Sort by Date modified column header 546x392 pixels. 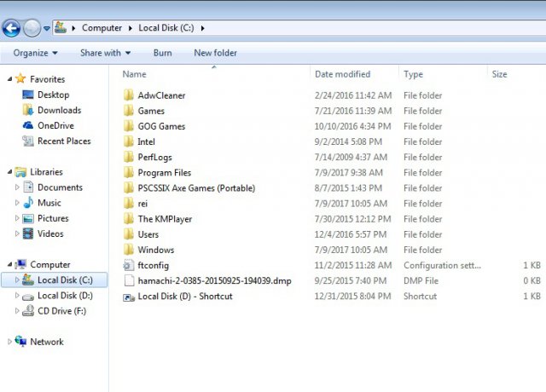pos(343,74)
